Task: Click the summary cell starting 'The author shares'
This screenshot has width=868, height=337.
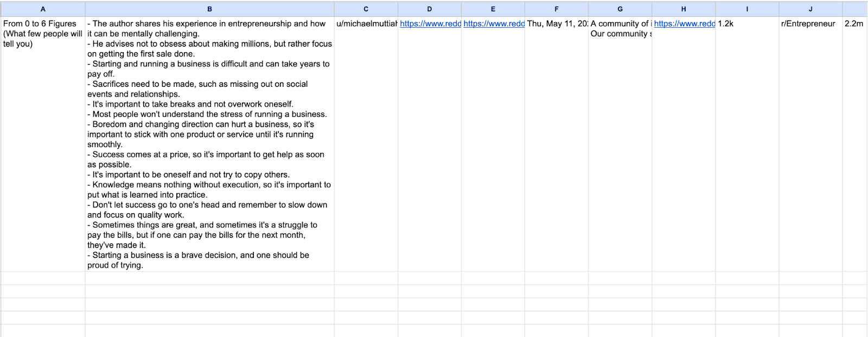Action: point(209,144)
